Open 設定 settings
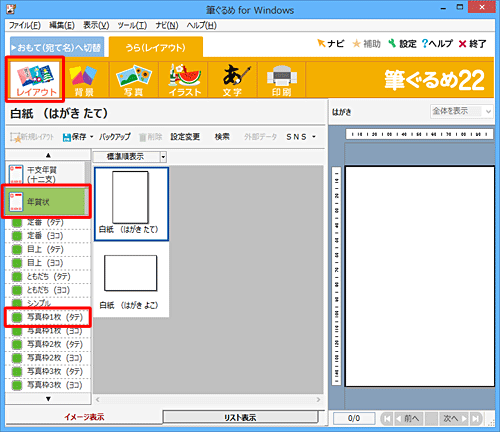Image resolution: width=500 pixels, height=432 pixels. click(402, 44)
